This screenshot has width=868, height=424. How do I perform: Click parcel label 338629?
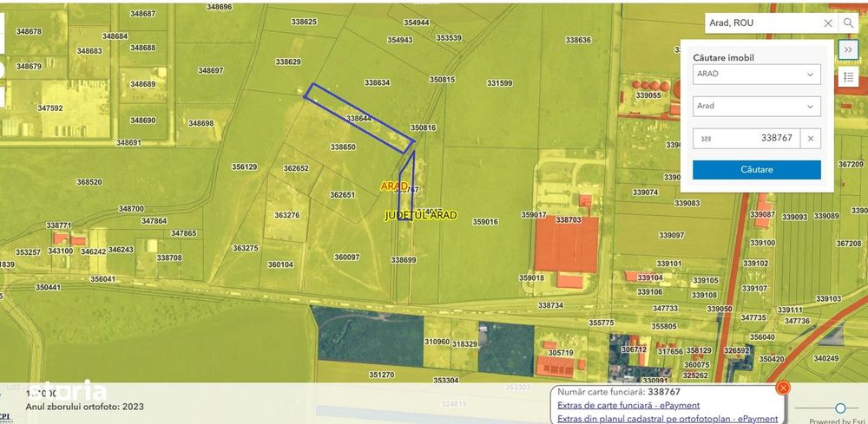(x=288, y=62)
